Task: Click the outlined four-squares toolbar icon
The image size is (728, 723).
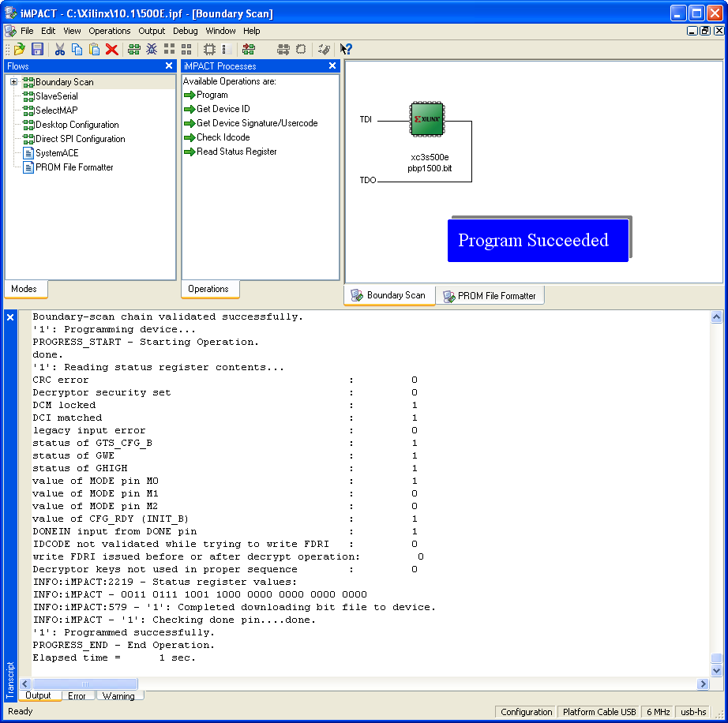Action: click(186, 49)
